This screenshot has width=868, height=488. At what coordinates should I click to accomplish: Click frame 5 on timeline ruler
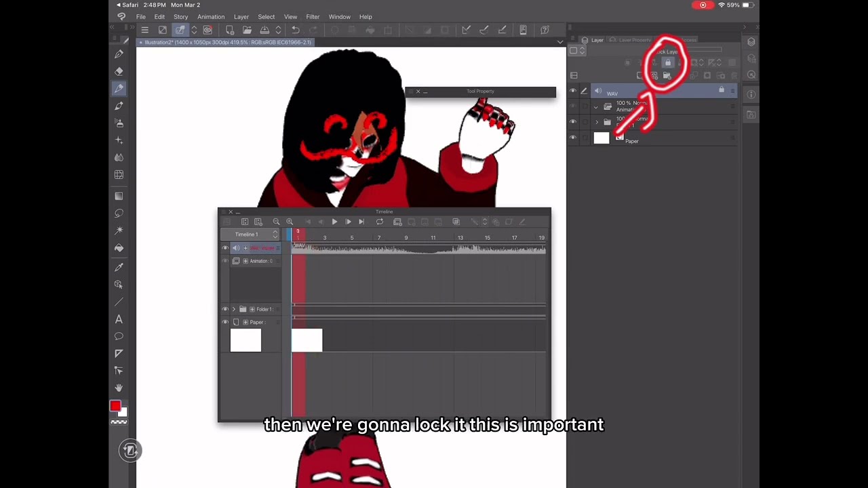coord(351,238)
